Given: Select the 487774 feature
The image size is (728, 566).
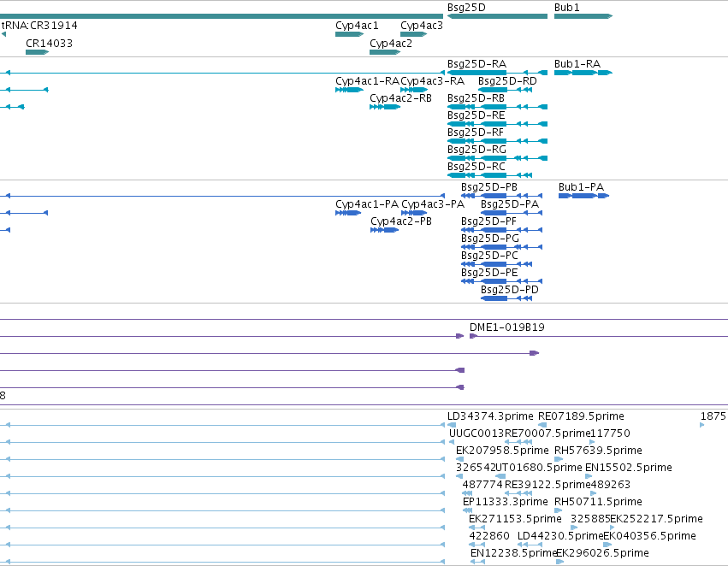Looking at the screenshot, I should point(467,493).
